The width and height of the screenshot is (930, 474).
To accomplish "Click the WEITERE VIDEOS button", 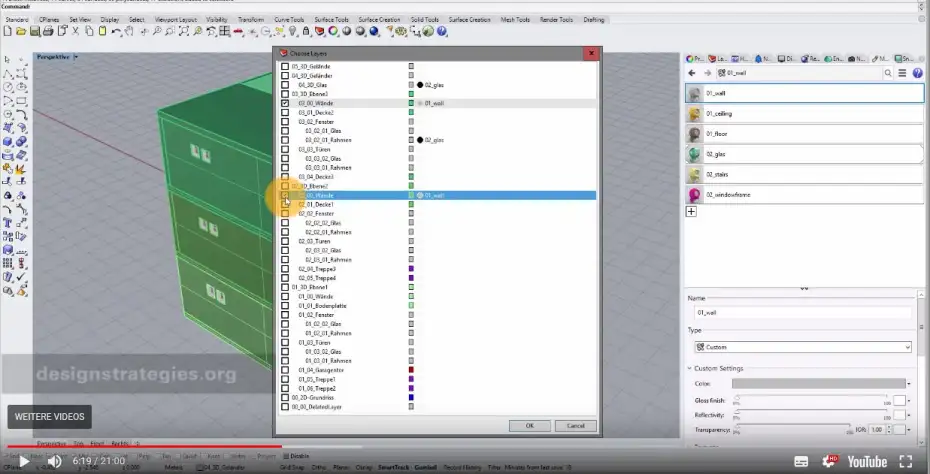I will [x=50, y=416].
